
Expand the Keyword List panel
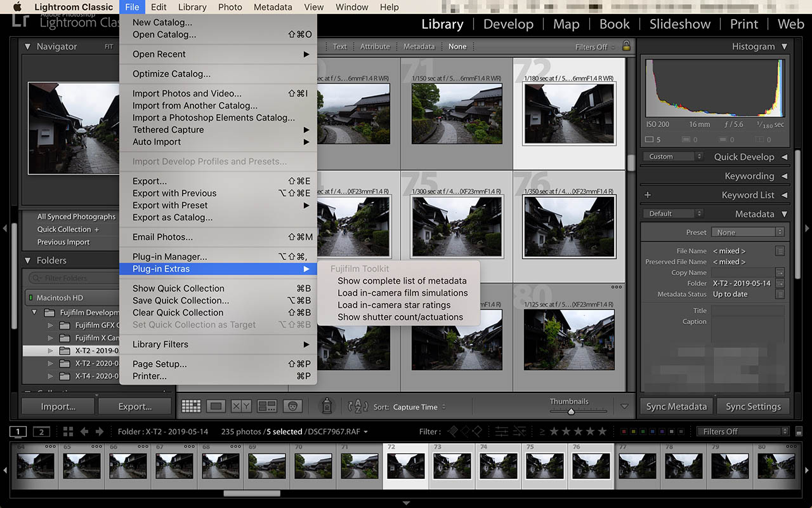pos(785,195)
